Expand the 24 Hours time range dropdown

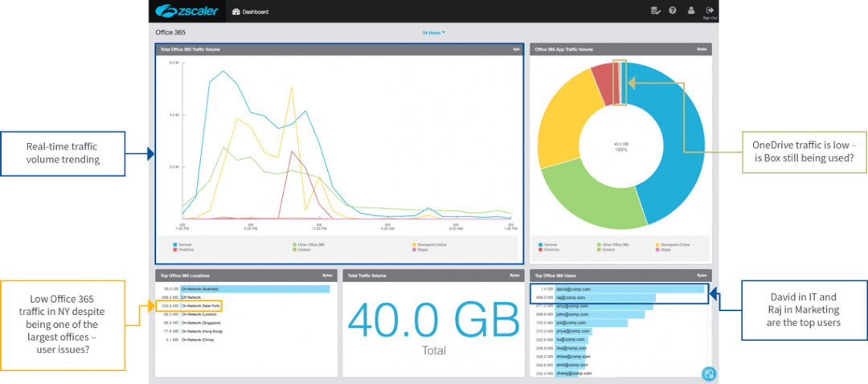[x=433, y=33]
